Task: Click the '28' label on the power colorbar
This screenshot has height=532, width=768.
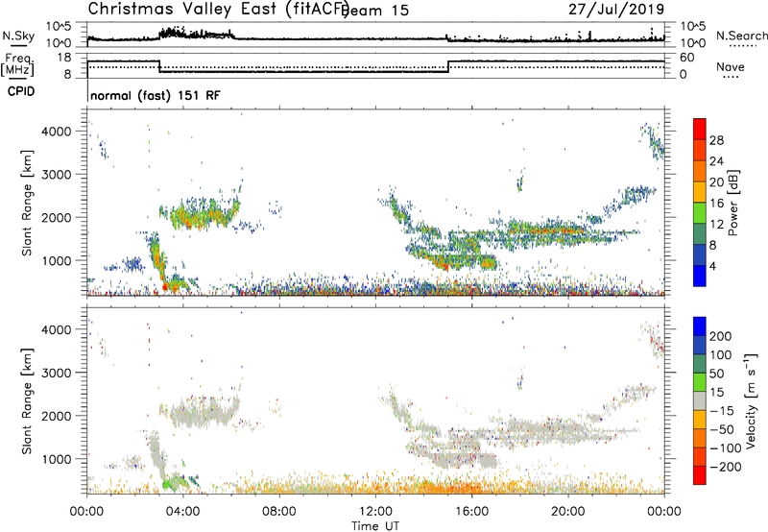Action: click(716, 140)
